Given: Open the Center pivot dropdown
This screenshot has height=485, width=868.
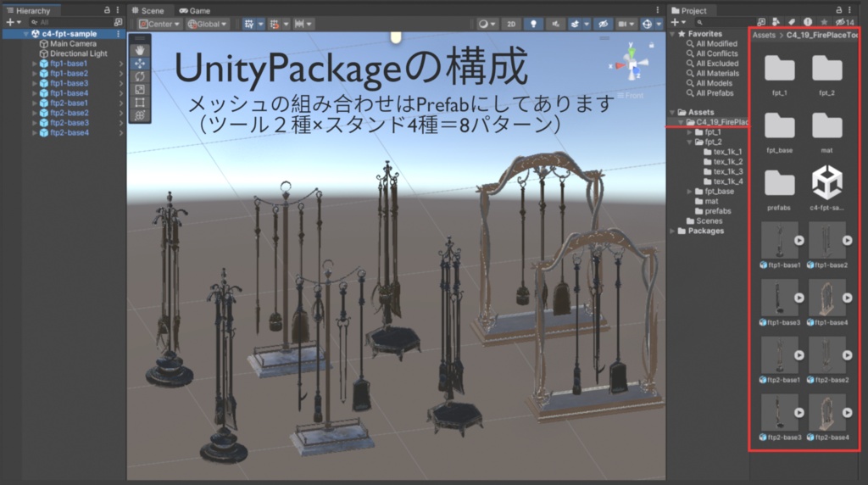Looking at the screenshot, I should tap(159, 24).
